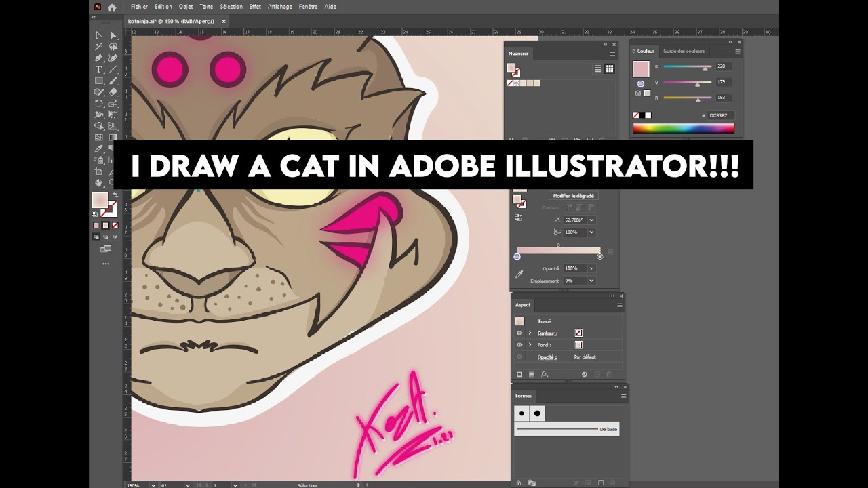Select the Shaper pencil tool
Image resolution: width=868 pixels, height=488 pixels.
click(99, 92)
